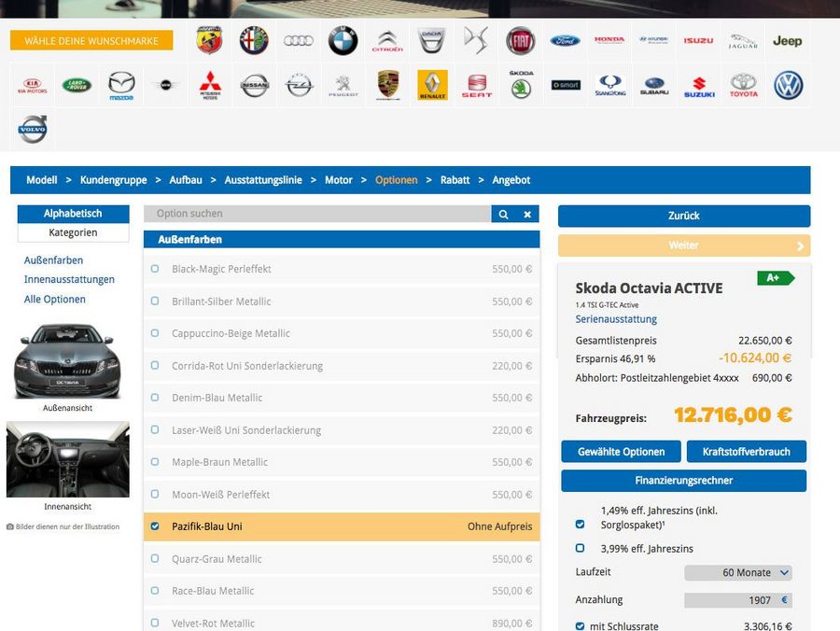
Task: Choose the Ford brand logo
Action: point(566,41)
